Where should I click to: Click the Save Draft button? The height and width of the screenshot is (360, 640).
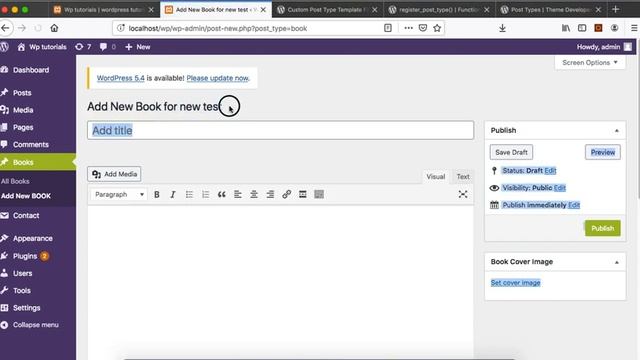[x=511, y=152]
